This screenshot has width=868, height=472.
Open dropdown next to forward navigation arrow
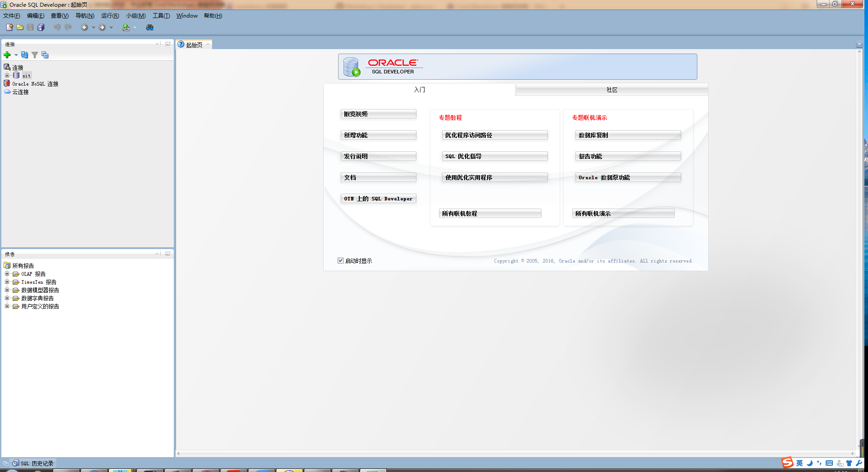pos(111,27)
